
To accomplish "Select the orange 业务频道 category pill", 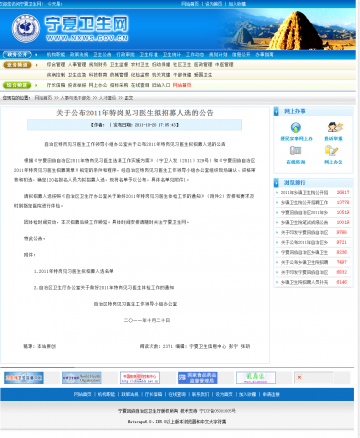I will click(x=17, y=65).
